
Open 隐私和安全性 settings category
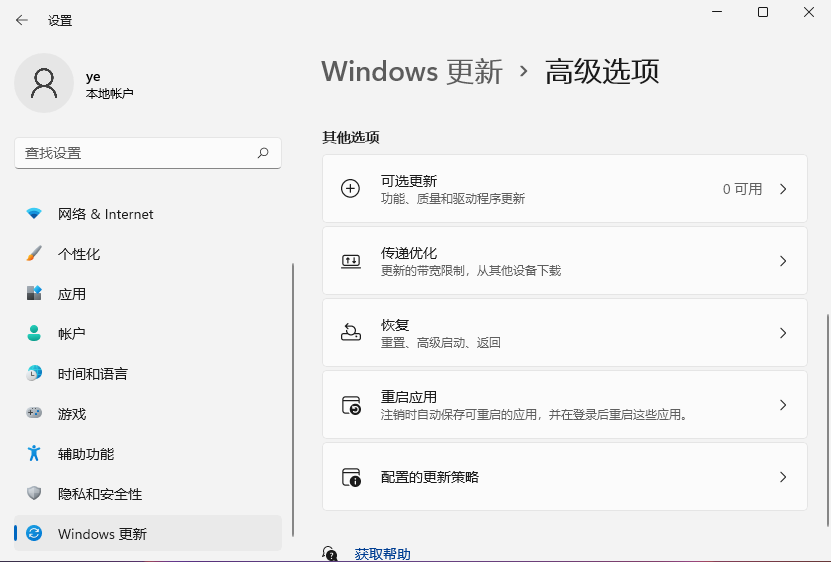coord(148,494)
